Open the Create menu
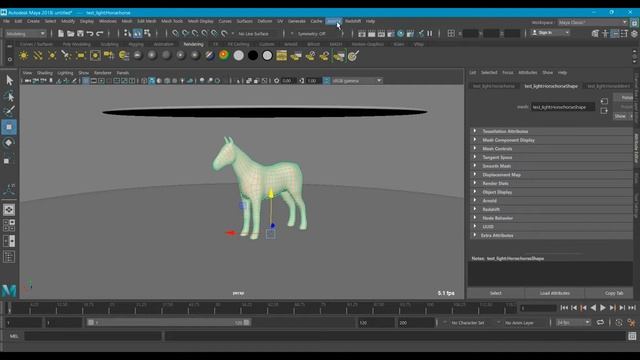The width and height of the screenshot is (640, 360). point(33,21)
